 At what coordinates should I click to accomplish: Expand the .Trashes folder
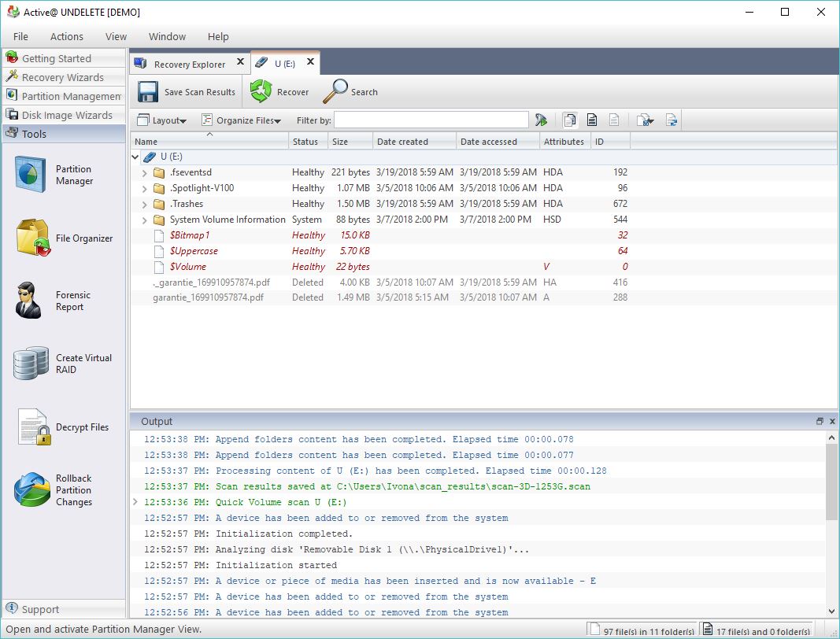pyautogui.click(x=144, y=203)
